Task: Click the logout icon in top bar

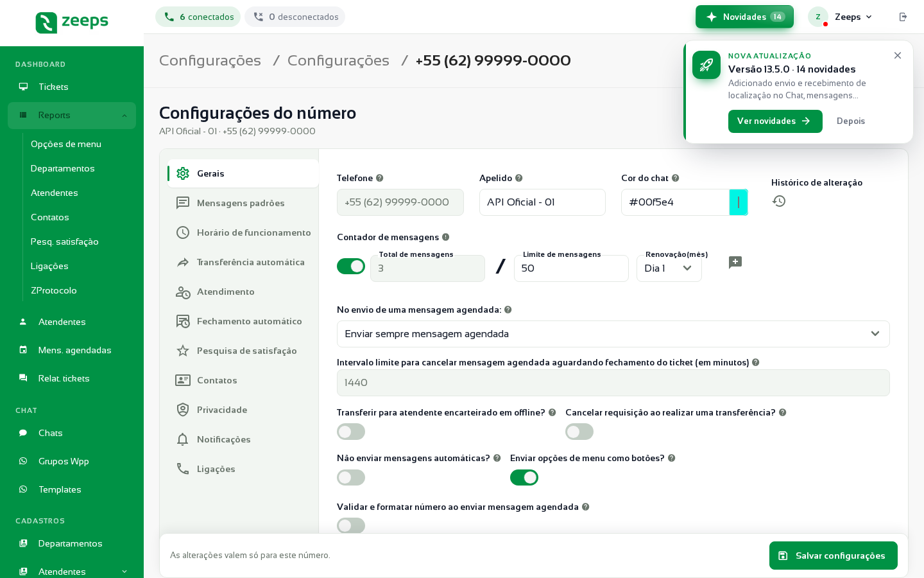Action: 903,17
